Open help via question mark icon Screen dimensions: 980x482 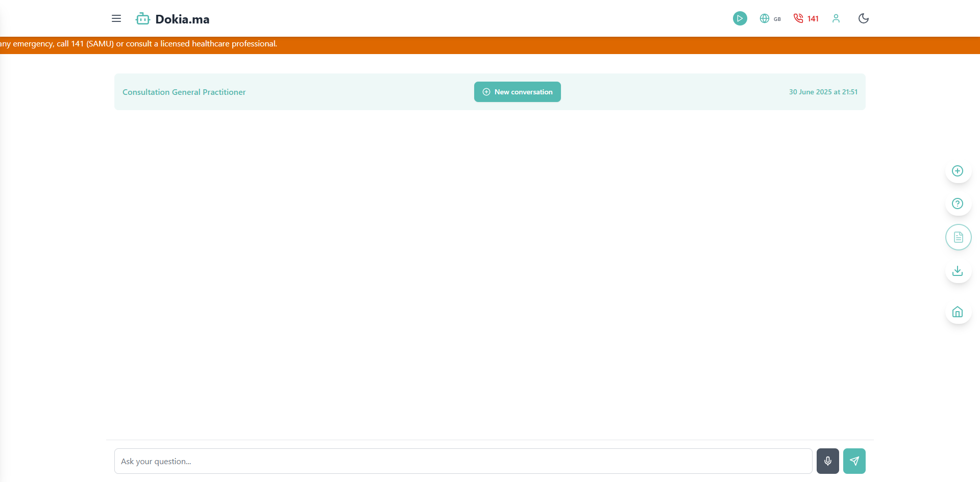tap(958, 204)
